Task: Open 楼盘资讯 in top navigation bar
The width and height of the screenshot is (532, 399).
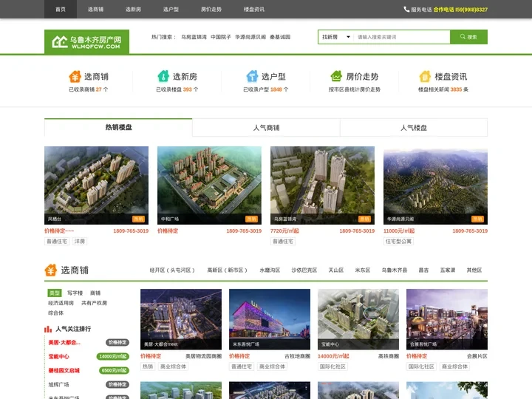Action: pyautogui.click(x=253, y=9)
